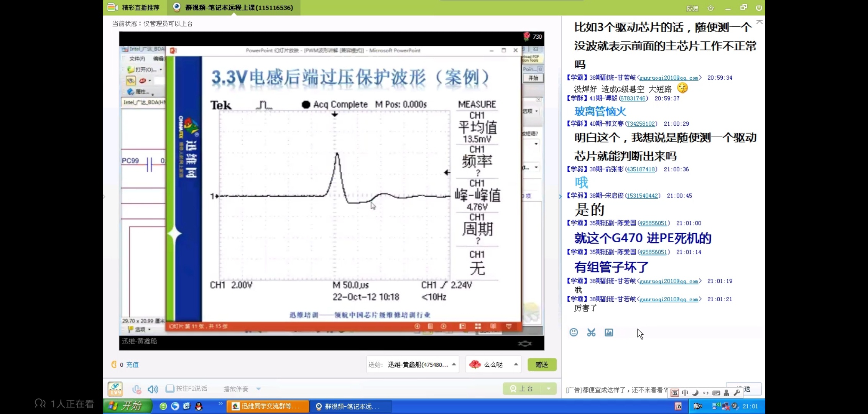Open 迅维同学交流群 taskbar window
This screenshot has height=414, width=868.
click(x=268, y=406)
